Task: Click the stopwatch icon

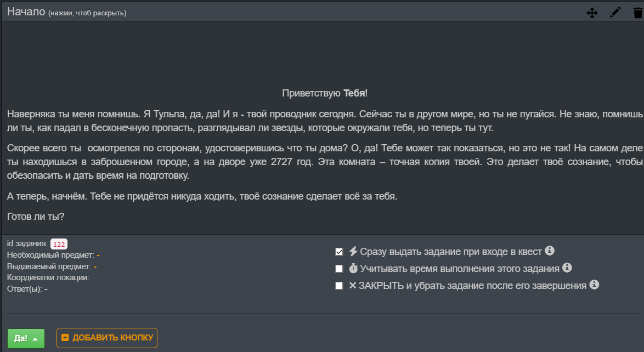Action: (353, 269)
